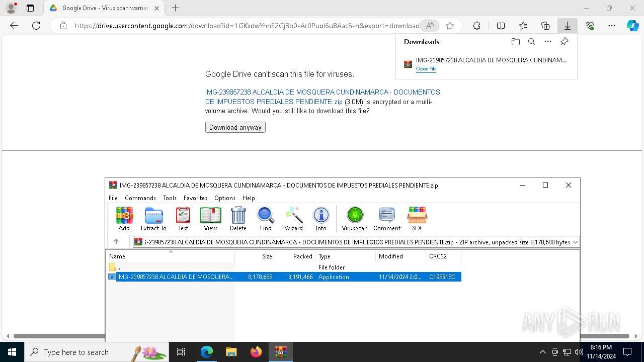Open the Commands menu
This screenshot has width=644, height=362.
(140, 198)
